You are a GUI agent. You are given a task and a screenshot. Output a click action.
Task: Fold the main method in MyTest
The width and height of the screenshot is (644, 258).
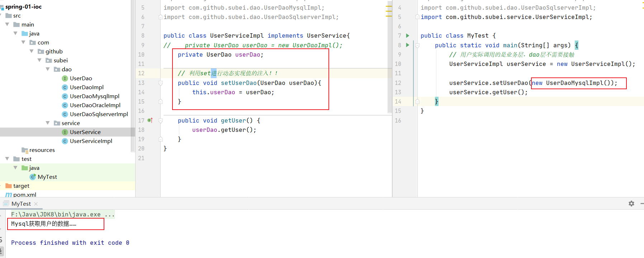point(417,45)
